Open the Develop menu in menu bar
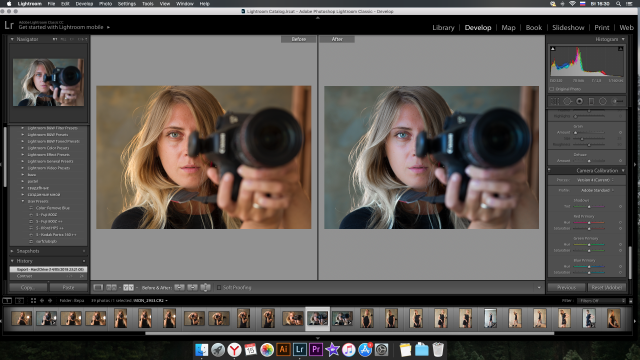Image resolution: width=640 pixels, height=360 pixels. [x=84, y=4]
